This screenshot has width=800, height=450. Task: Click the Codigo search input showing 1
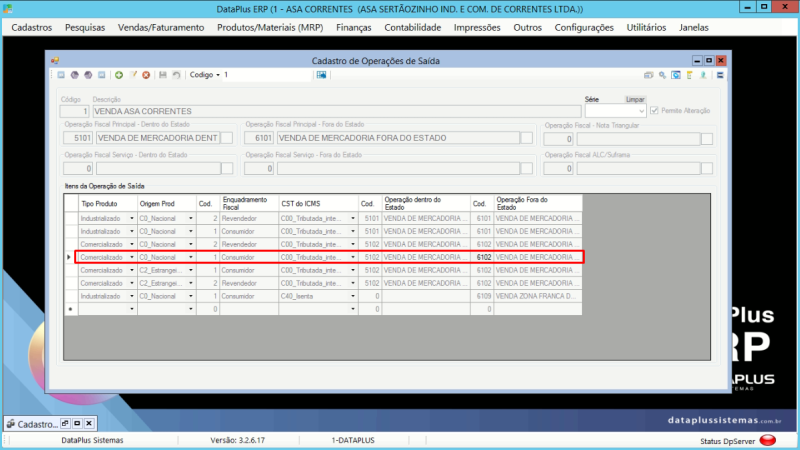[267, 75]
